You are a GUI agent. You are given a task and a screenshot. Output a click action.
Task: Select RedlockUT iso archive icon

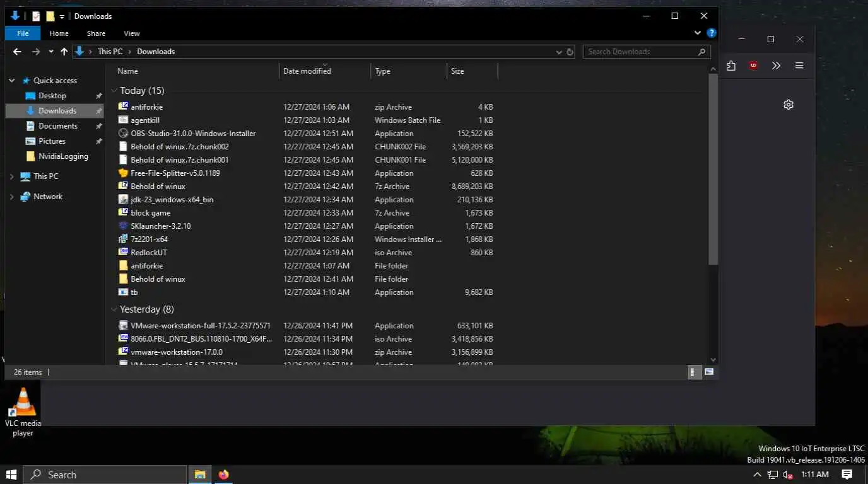click(x=124, y=252)
